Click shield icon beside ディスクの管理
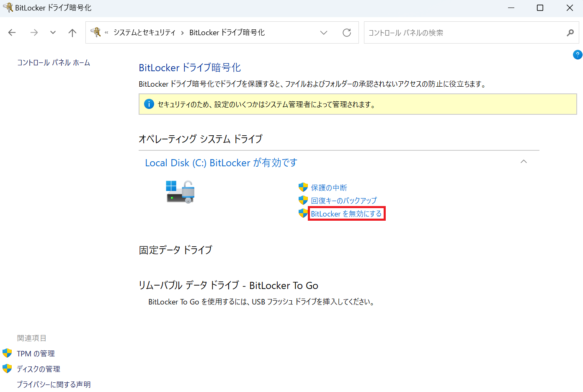The height and width of the screenshot is (392, 583). [7, 369]
